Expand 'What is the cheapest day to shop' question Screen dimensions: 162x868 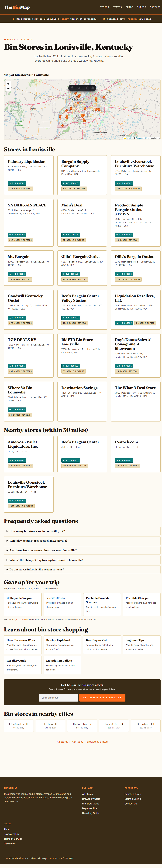[82, 560]
